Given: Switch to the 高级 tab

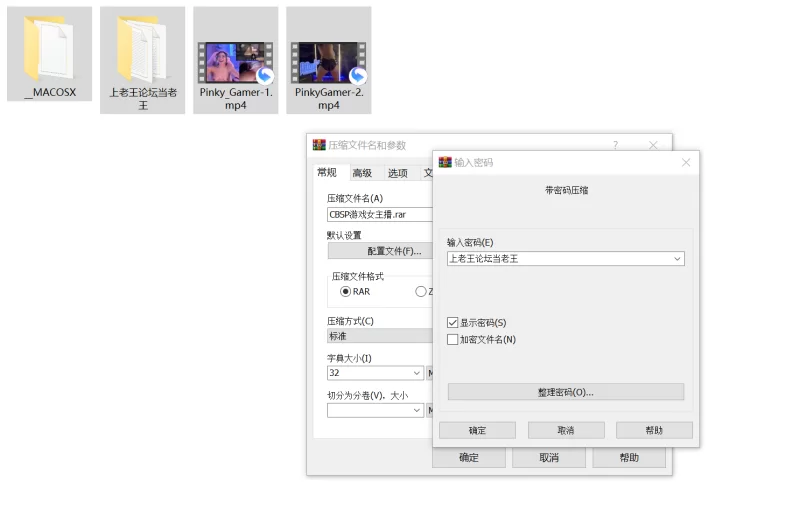Looking at the screenshot, I should (362, 173).
